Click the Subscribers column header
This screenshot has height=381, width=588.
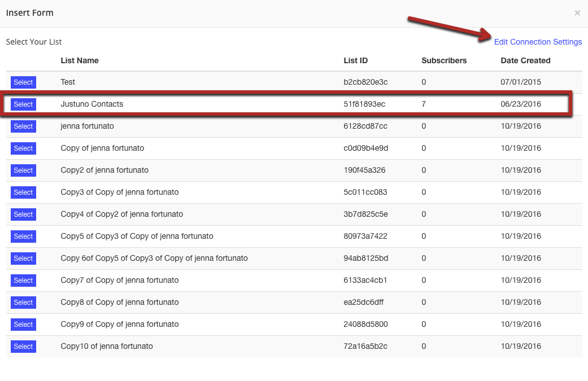[x=444, y=60]
